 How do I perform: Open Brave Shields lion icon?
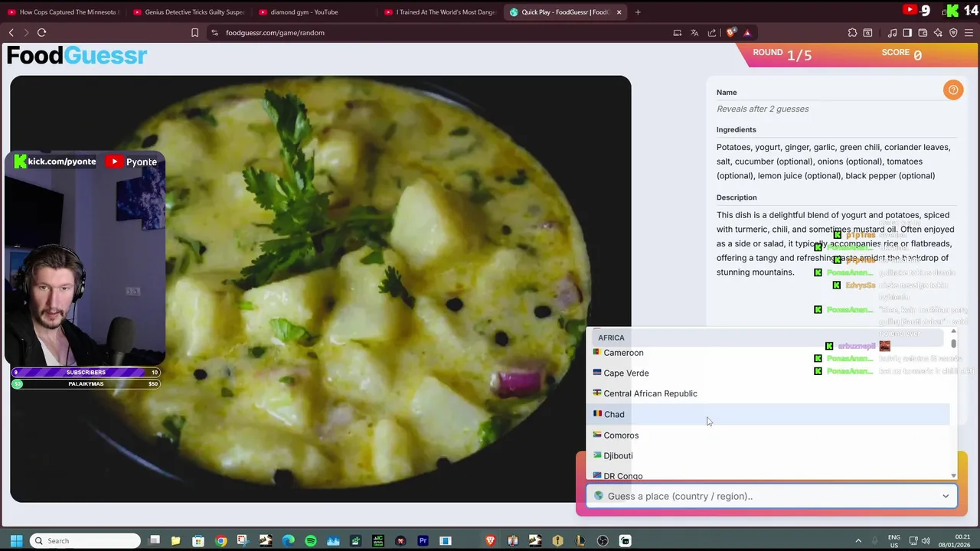tap(730, 33)
